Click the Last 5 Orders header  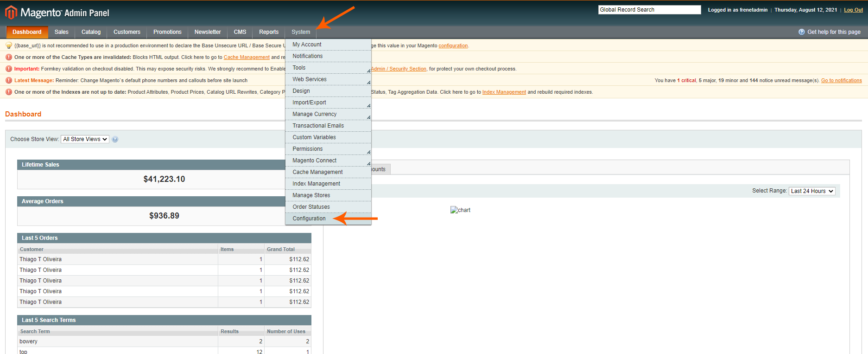(164, 238)
